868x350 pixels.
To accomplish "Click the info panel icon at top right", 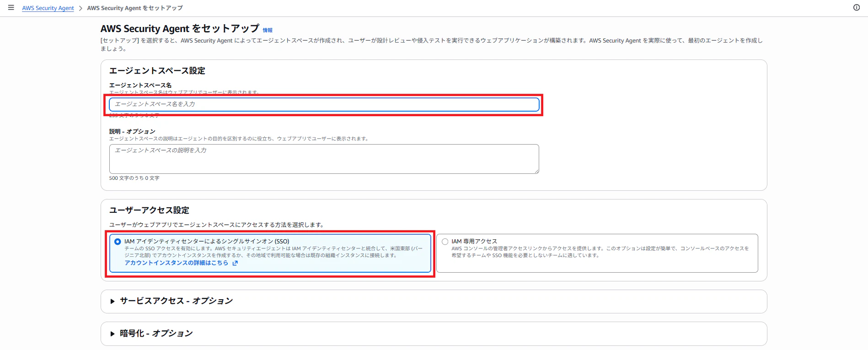I will click(x=857, y=8).
